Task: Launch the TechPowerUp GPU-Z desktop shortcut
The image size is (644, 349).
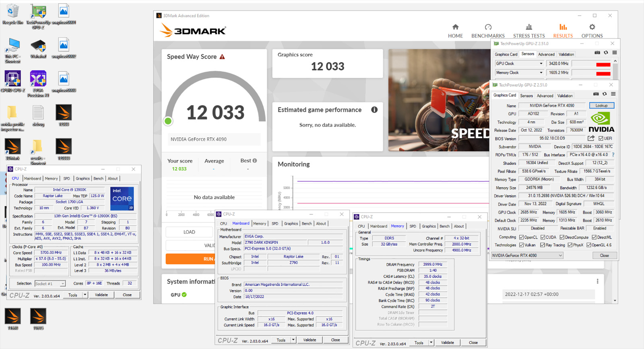Action: tap(38, 16)
